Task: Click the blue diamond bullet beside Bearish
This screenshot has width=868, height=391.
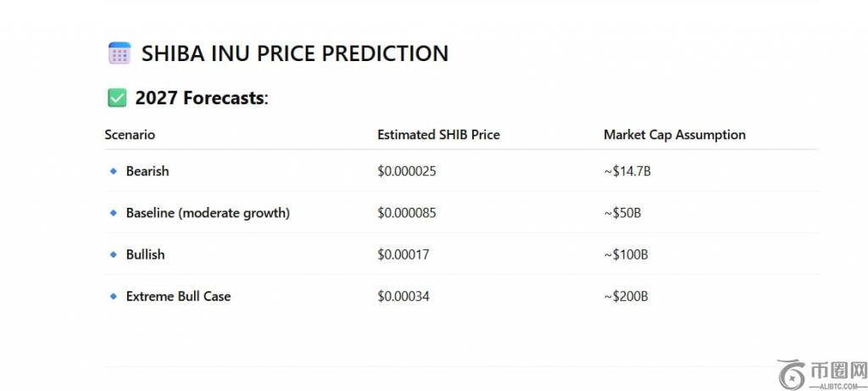Action: 113,171
